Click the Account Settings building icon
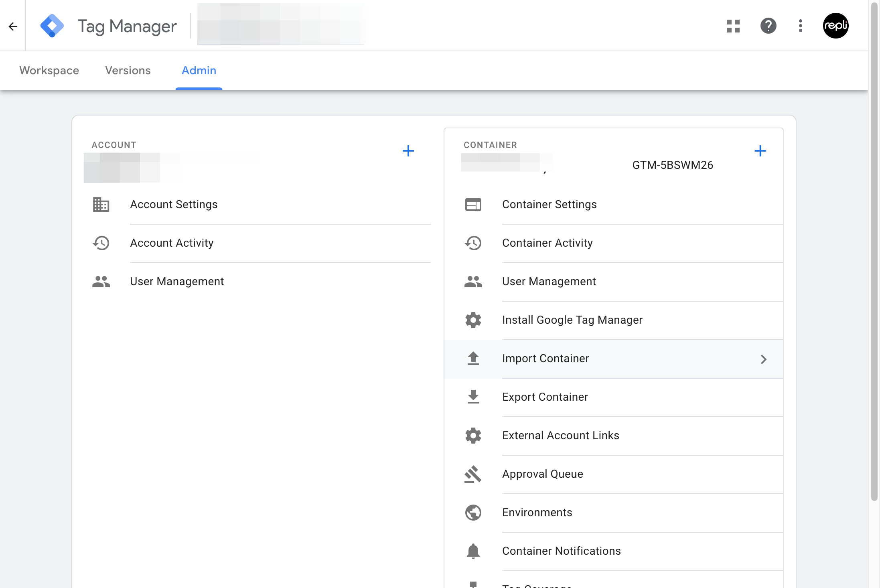Viewport: 880px width, 588px height. click(x=101, y=205)
